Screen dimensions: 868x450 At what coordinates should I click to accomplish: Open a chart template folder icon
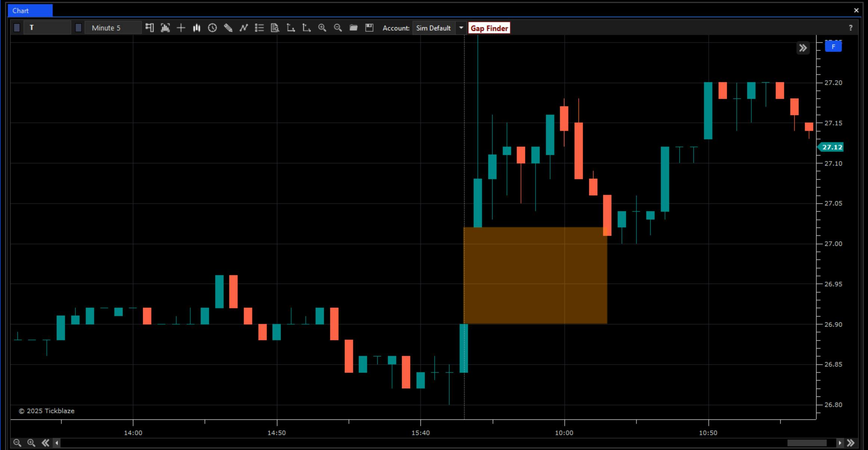(353, 28)
